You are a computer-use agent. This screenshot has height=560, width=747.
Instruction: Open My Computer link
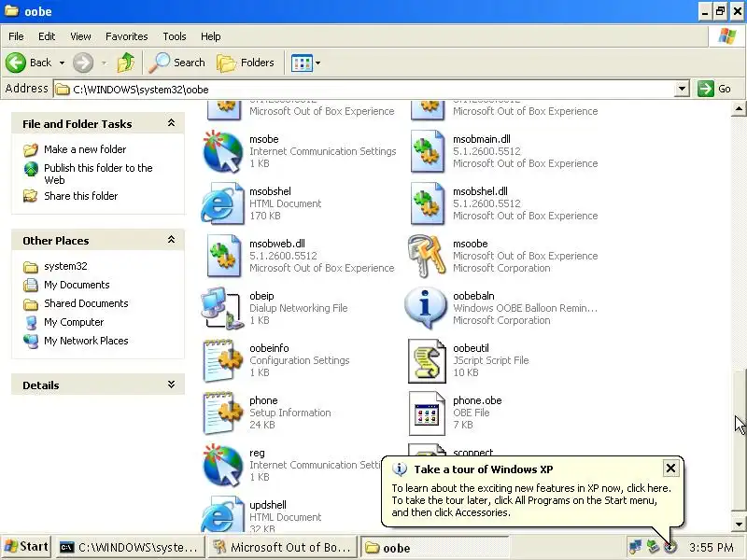[x=74, y=322]
